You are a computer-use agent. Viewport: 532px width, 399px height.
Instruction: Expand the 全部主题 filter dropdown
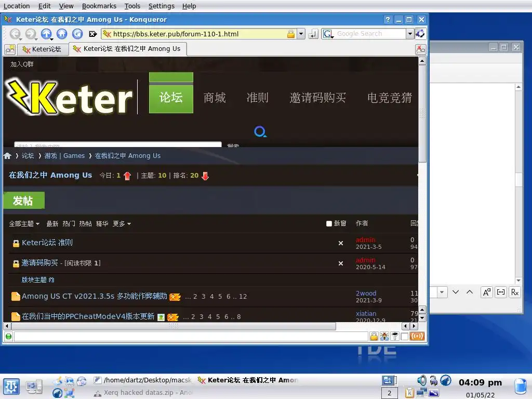click(x=24, y=223)
